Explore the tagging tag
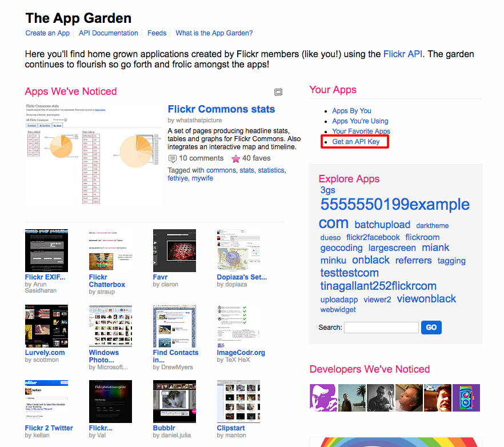 pos(451,261)
